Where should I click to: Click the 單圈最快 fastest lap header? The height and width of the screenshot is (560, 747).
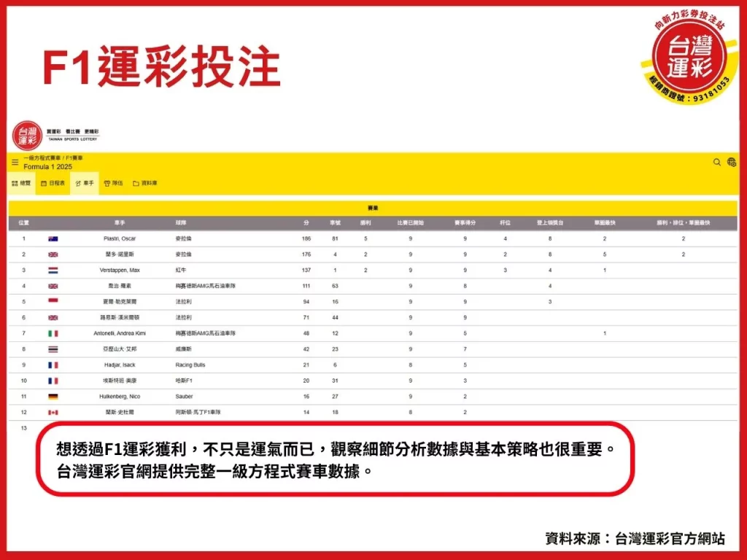[605, 223]
